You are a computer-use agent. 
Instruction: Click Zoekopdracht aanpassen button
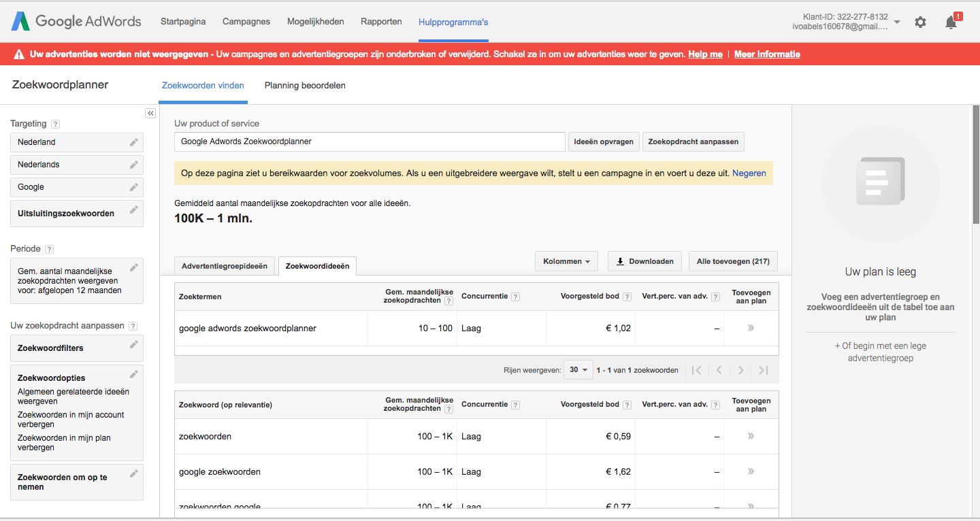693,141
